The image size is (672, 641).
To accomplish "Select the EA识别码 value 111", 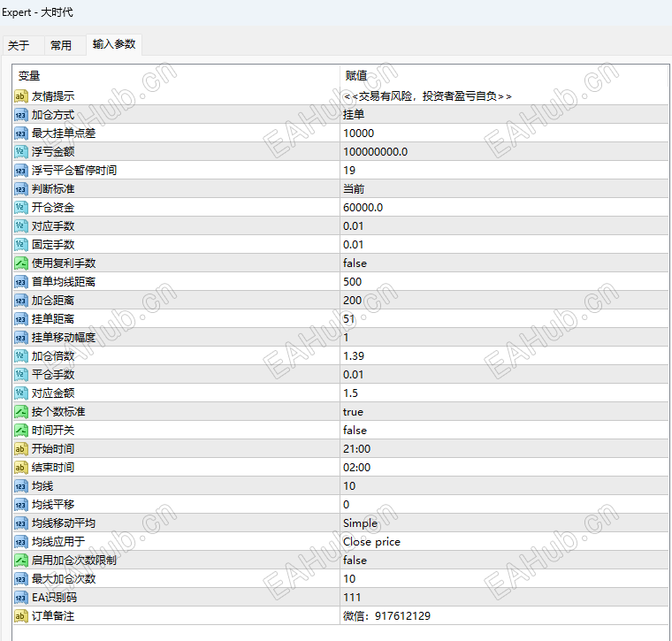I will tap(352, 598).
